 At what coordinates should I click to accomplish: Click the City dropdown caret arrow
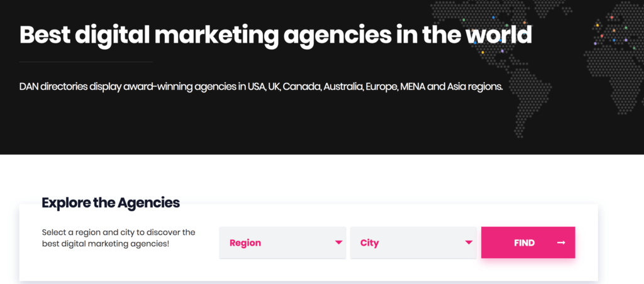click(469, 243)
